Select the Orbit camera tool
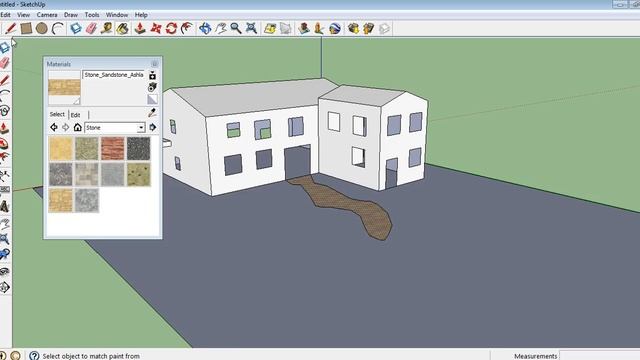Image resolution: width=640 pixels, height=360 pixels. (205, 29)
